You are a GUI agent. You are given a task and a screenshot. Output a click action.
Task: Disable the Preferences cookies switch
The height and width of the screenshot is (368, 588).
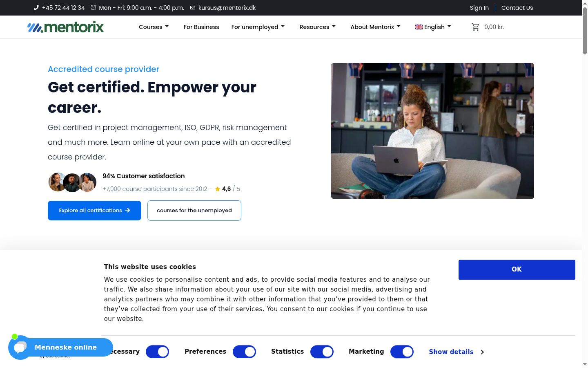244,352
